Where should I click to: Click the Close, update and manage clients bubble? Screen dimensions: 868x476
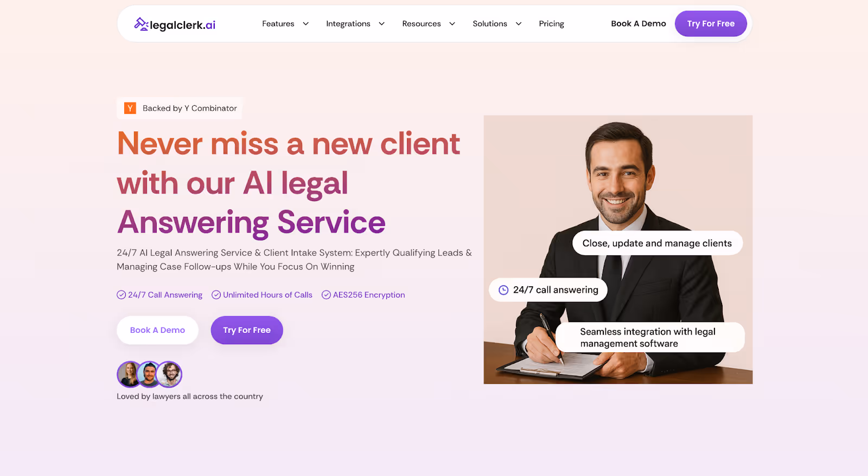(x=657, y=243)
